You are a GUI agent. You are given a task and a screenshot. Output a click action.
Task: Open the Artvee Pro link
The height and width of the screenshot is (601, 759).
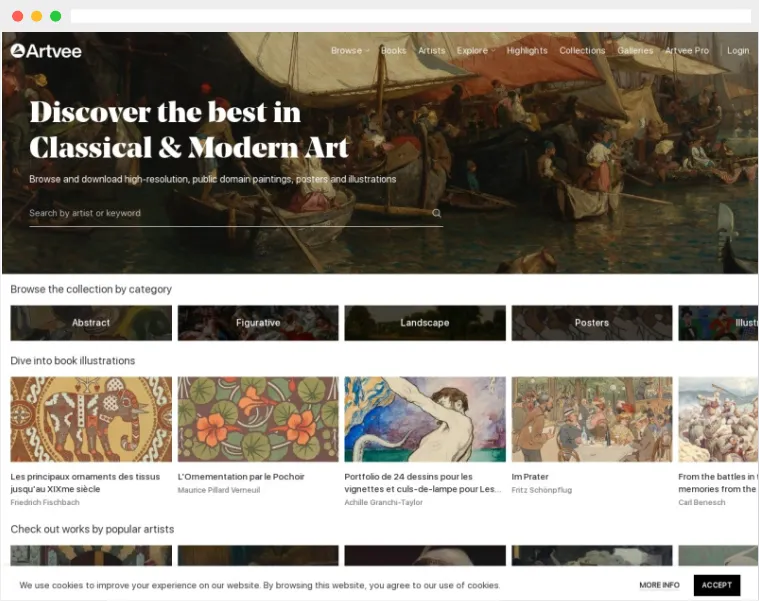click(686, 50)
